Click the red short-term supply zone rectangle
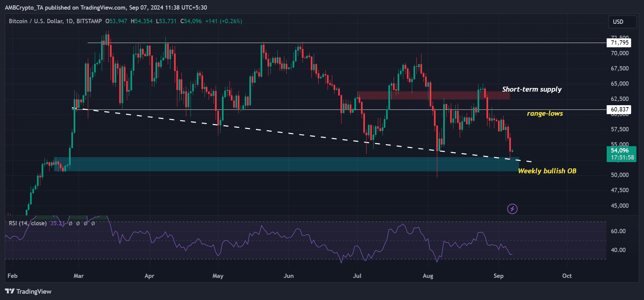 coord(433,95)
